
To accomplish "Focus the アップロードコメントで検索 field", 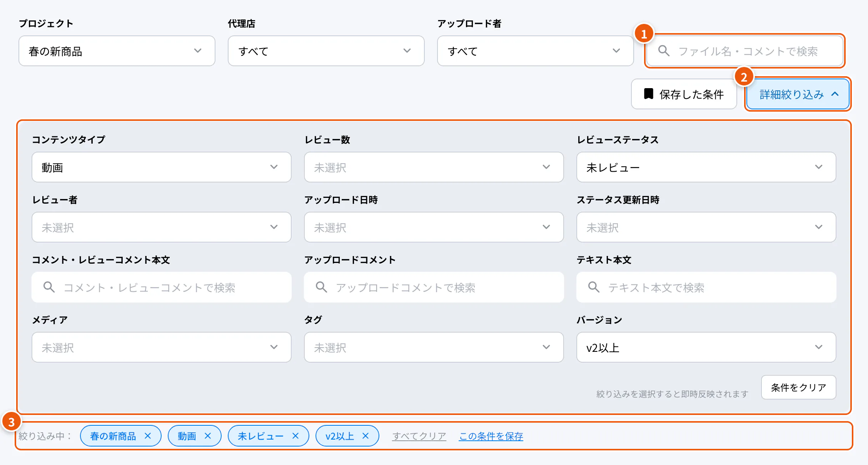I will click(x=434, y=287).
